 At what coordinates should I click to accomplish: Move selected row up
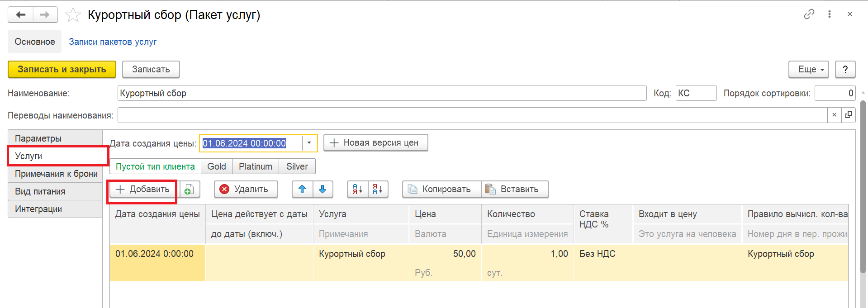pos(302,189)
